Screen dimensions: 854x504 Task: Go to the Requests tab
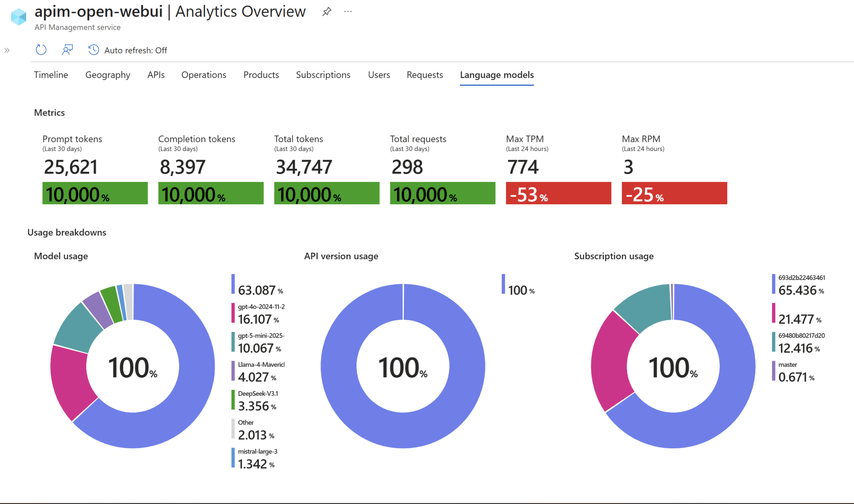click(x=424, y=75)
